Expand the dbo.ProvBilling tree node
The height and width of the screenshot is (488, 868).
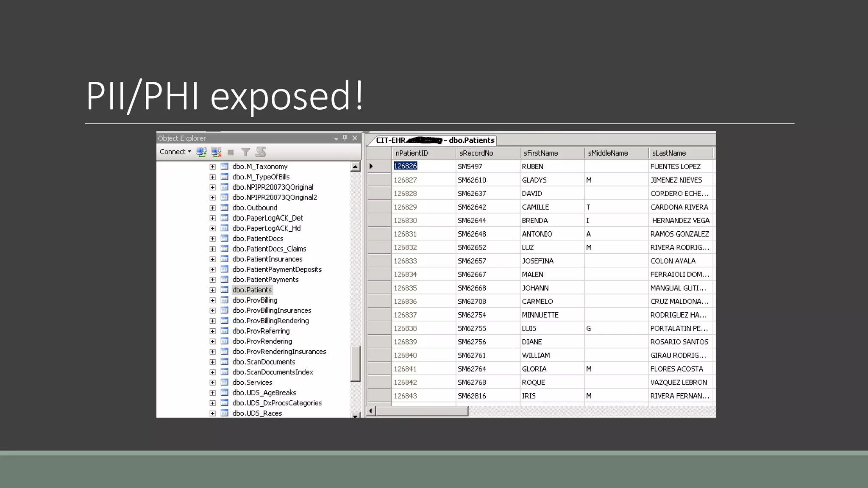tap(213, 300)
